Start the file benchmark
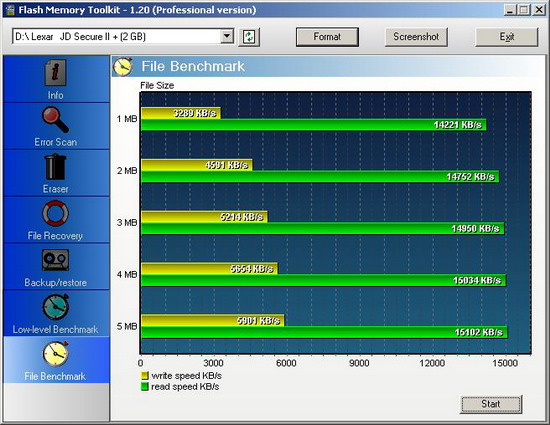This screenshot has height=425, width=550. click(491, 404)
